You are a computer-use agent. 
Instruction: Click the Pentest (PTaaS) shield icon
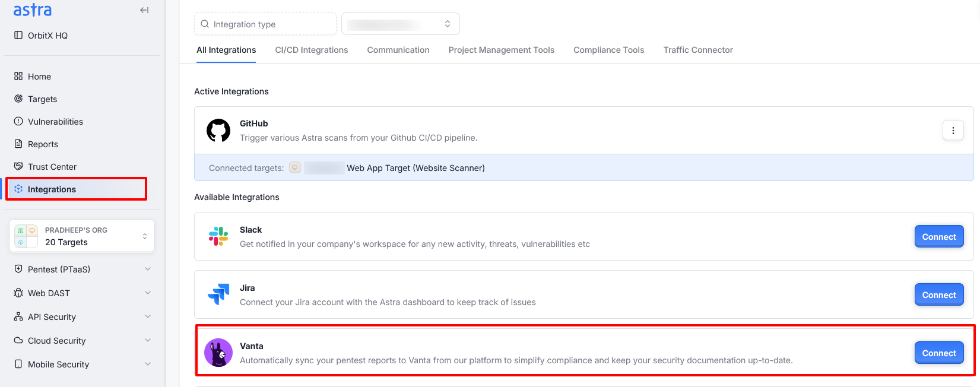point(18,269)
